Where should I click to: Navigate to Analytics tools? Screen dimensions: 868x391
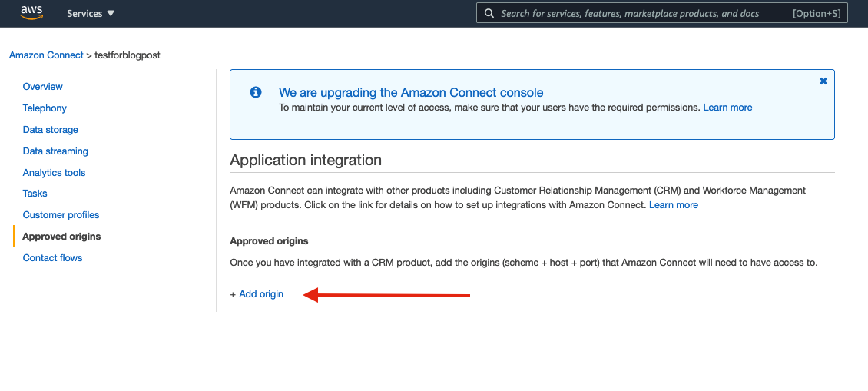coord(54,173)
